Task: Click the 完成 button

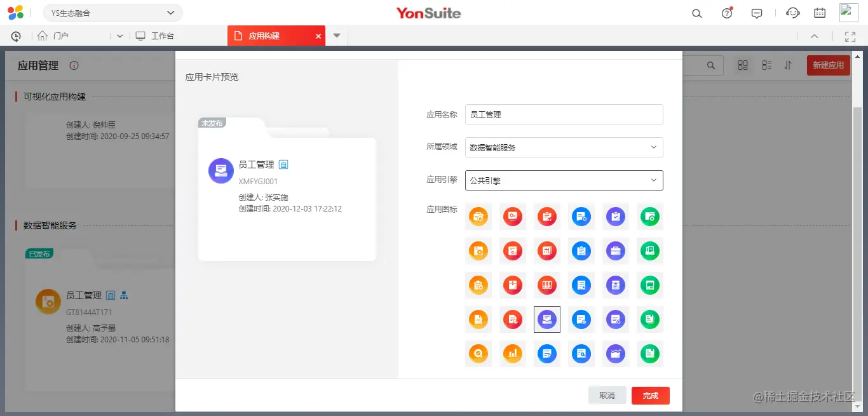Action: tap(651, 396)
